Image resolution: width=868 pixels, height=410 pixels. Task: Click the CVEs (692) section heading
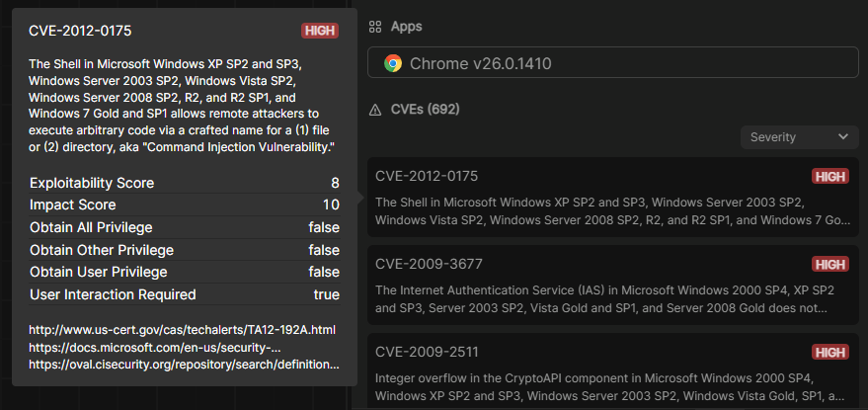pos(426,110)
